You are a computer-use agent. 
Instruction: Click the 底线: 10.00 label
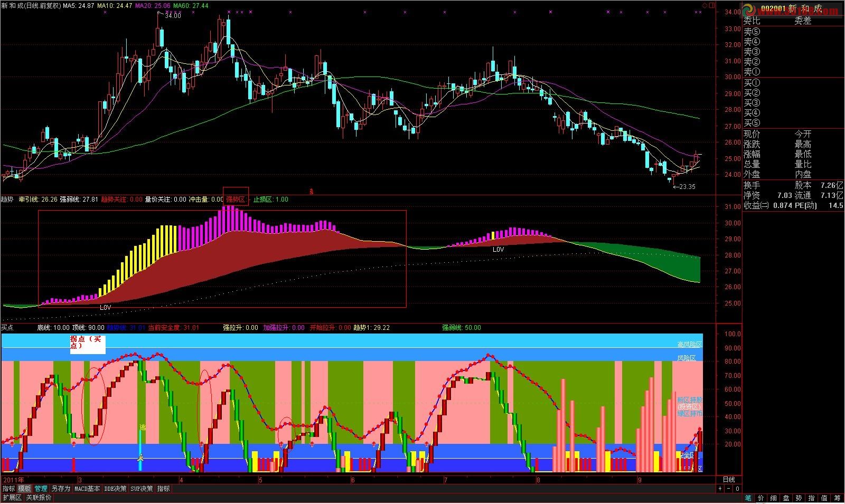click(x=53, y=328)
